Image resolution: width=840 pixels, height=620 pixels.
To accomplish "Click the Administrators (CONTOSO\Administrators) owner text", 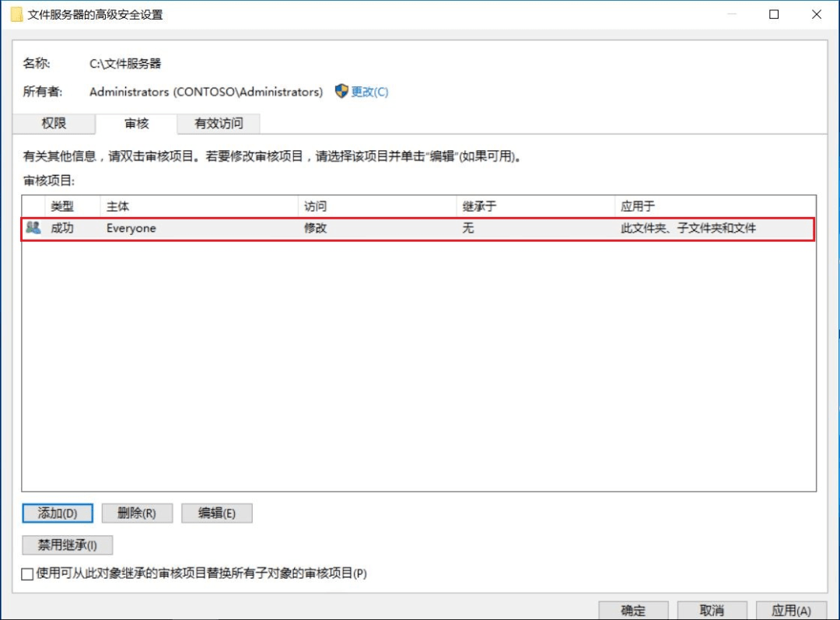I will click(206, 92).
